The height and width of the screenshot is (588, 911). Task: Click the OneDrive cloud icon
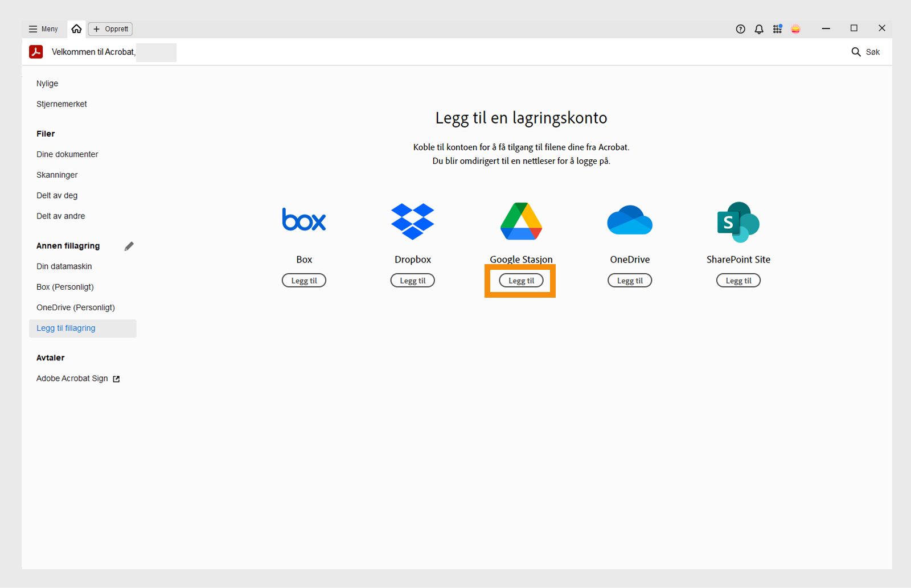pos(629,220)
